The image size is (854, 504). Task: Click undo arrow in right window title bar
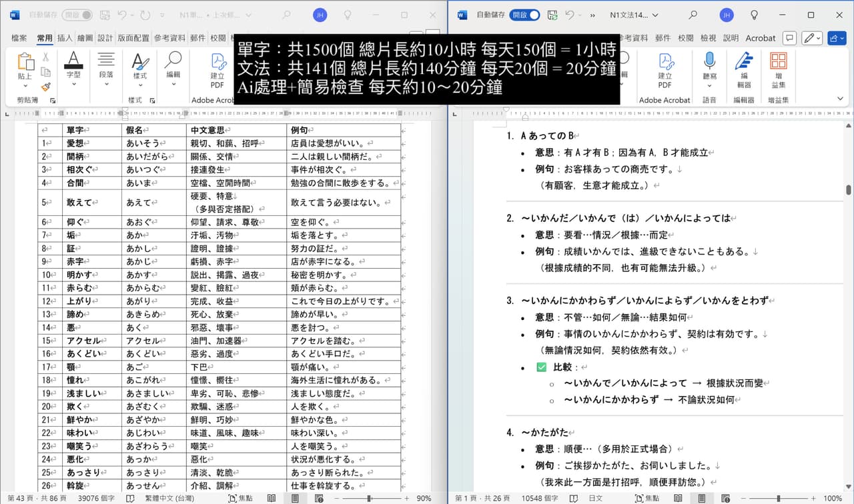pos(570,15)
